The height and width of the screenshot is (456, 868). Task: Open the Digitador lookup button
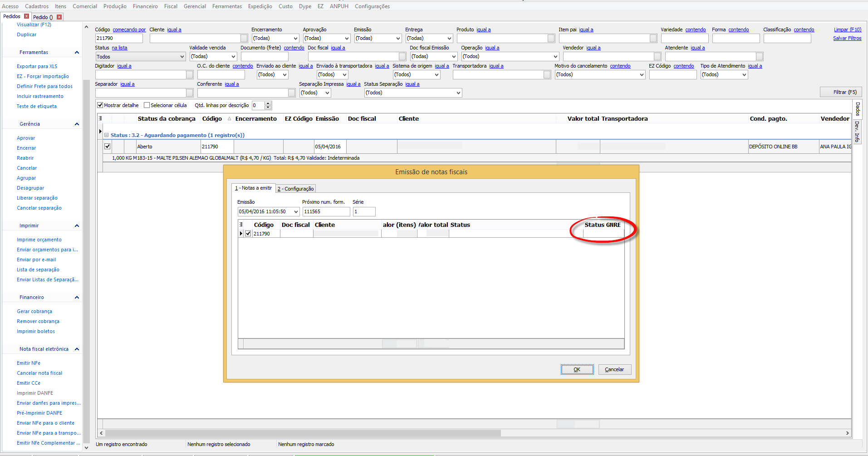(x=190, y=75)
